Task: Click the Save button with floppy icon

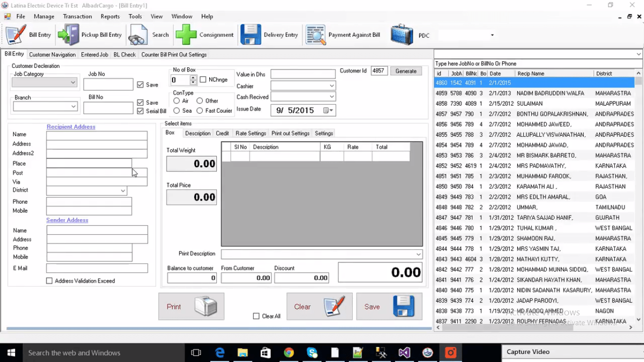Action: [x=388, y=306]
